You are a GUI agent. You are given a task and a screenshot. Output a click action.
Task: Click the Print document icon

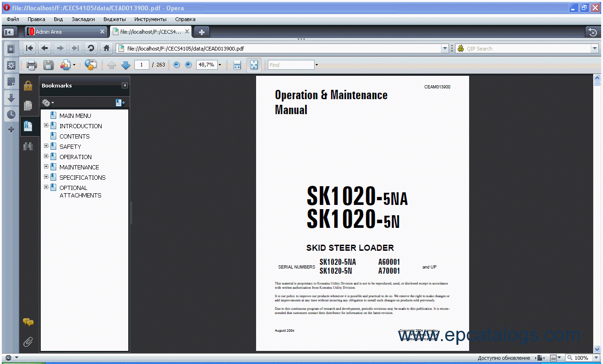coord(31,65)
